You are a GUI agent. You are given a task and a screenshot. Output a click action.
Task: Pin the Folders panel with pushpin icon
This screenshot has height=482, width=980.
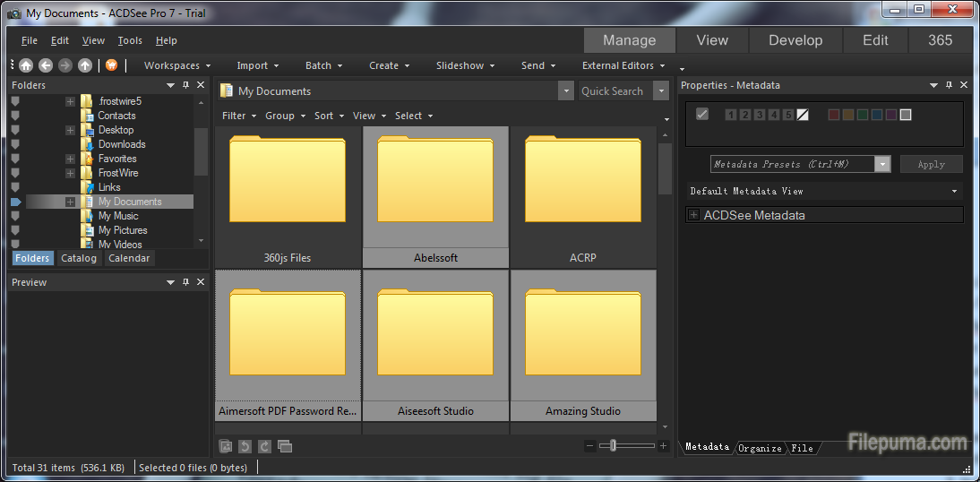185,85
